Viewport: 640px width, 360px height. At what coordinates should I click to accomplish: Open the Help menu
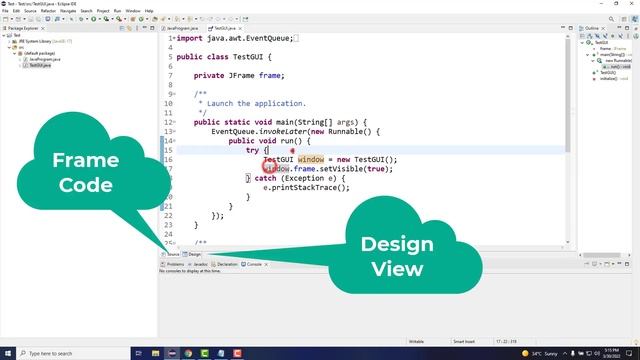click(149, 11)
